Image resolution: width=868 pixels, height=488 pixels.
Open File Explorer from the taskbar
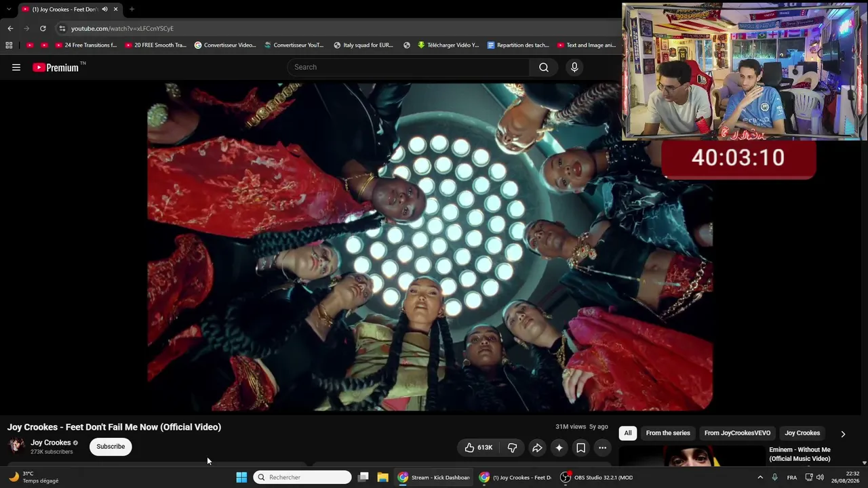coord(383,477)
